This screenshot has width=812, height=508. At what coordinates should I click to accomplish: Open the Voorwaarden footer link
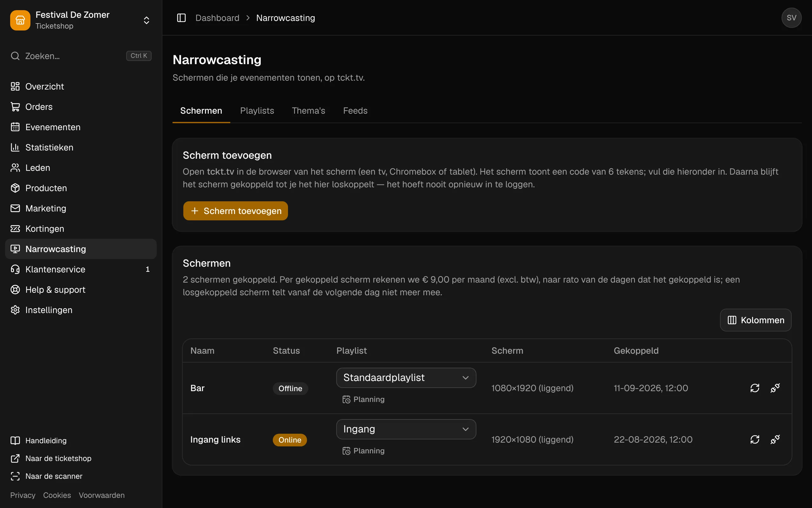click(x=102, y=495)
